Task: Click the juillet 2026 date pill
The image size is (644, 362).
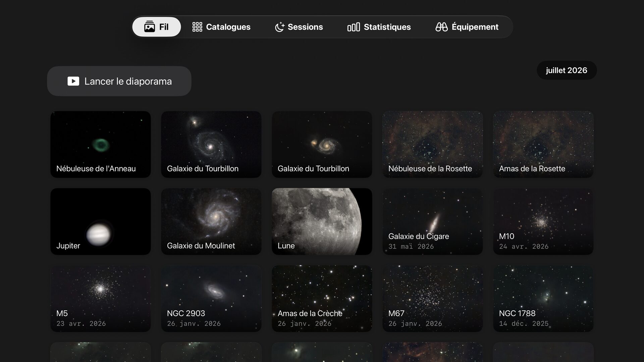Action: pos(567,70)
